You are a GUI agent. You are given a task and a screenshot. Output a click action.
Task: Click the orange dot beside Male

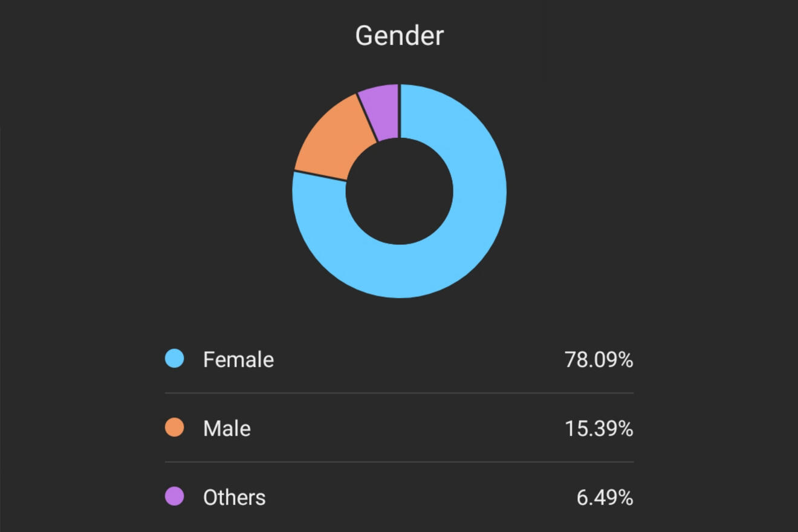click(x=175, y=427)
